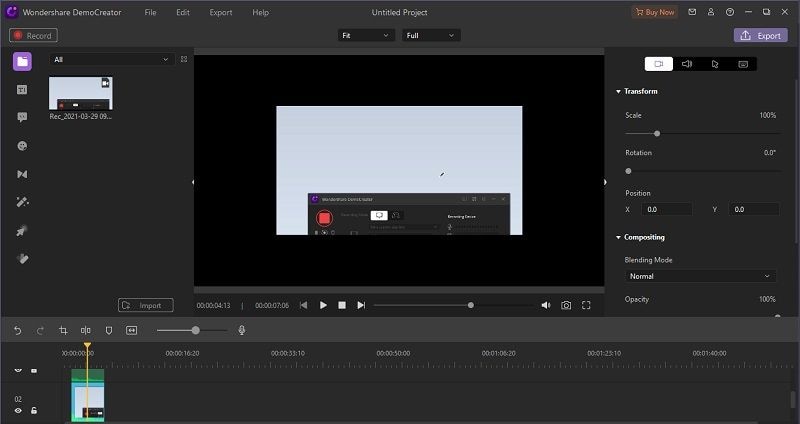This screenshot has height=424, width=800.
Task: Open the Help menu
Action: tap(260, 12)
